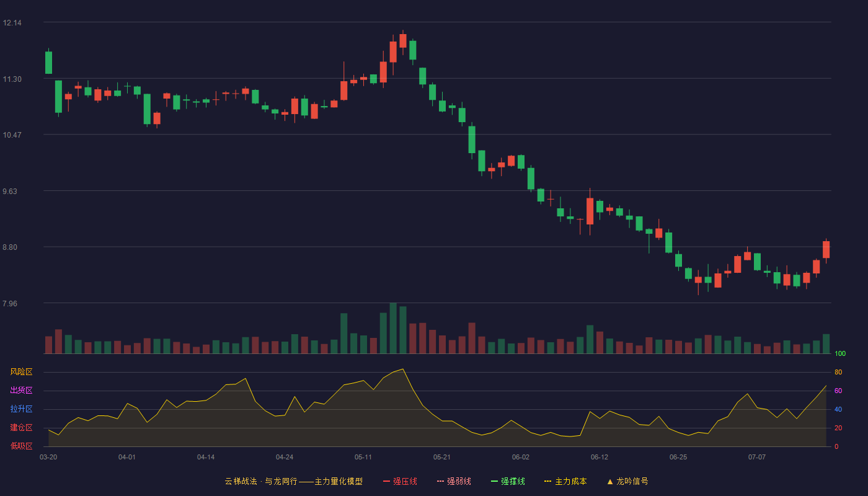Click the 03-20 date label
Image resolution: width=868 pixels, height=496 pixels.
coord(48,457)
